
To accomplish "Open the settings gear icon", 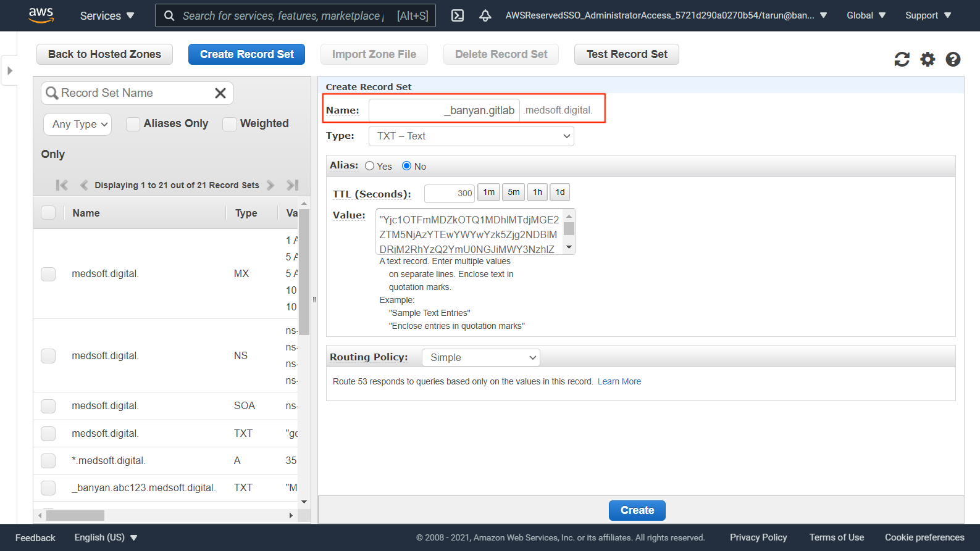I will pos(928,59).
